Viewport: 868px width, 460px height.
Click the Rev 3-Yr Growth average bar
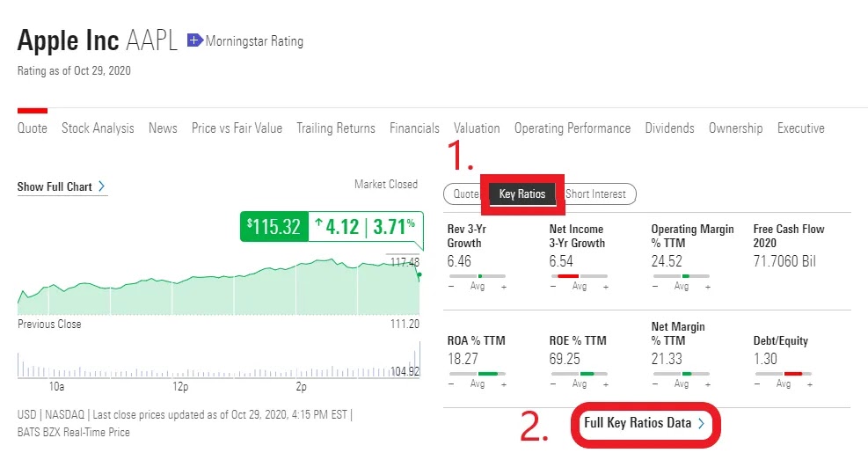click(478, 275)
